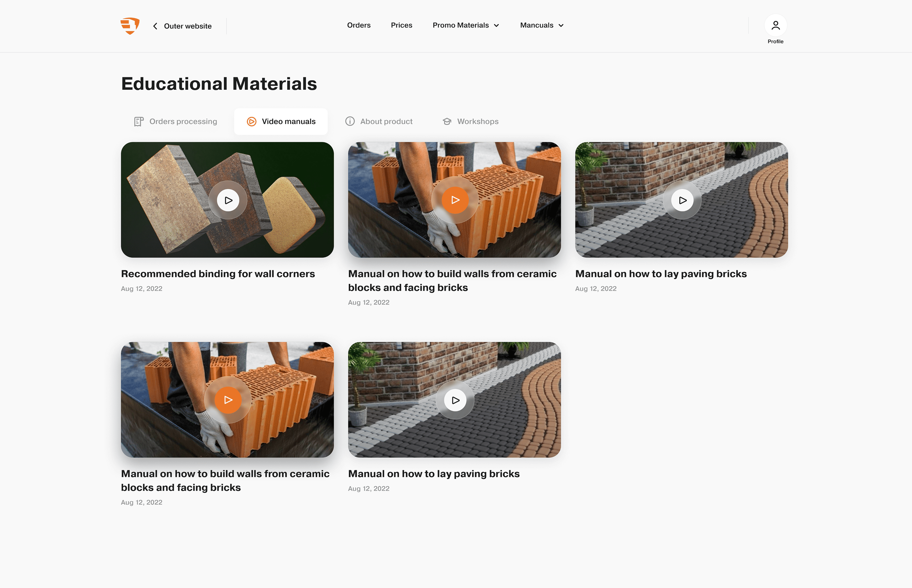The image size is (912, 588).
Task: Expand the Promo Materials dropdown
Action: [466, 25]
